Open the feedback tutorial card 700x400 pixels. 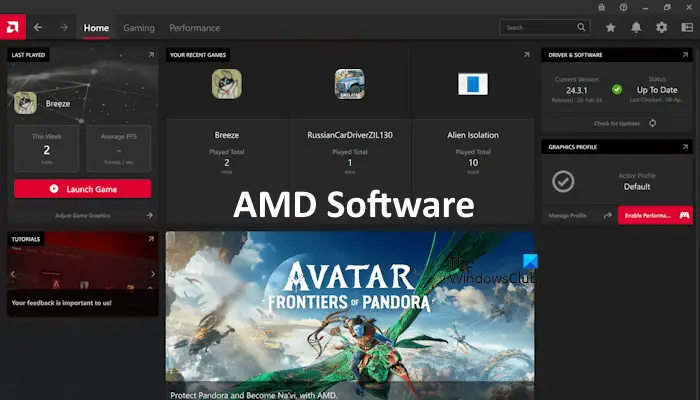click(83, 274)
